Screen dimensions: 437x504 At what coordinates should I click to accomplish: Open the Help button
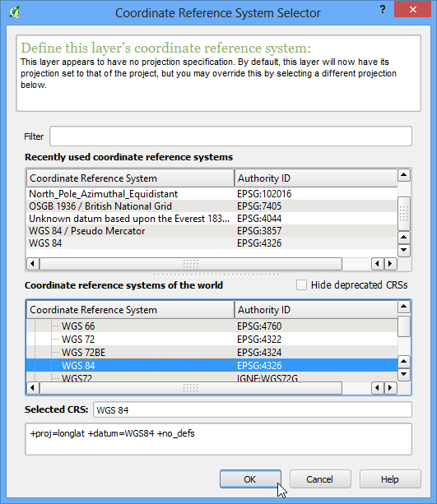click(x=390, y=479)
